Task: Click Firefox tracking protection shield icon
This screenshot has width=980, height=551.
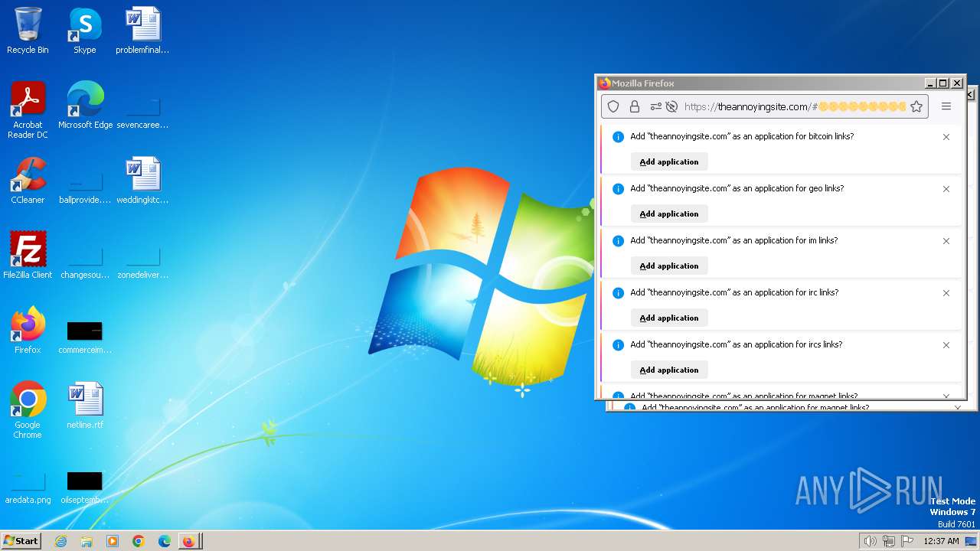Action: [613, 106]
